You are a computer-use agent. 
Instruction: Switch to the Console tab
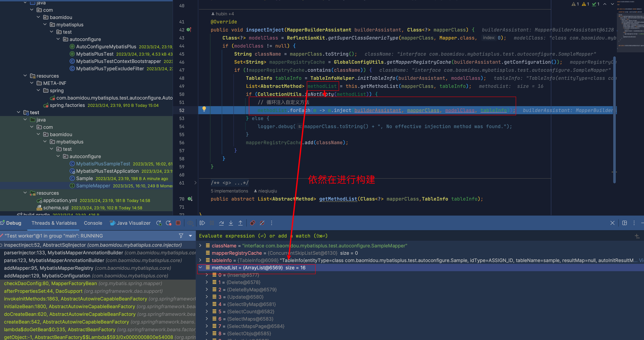(x=93, y=223)
